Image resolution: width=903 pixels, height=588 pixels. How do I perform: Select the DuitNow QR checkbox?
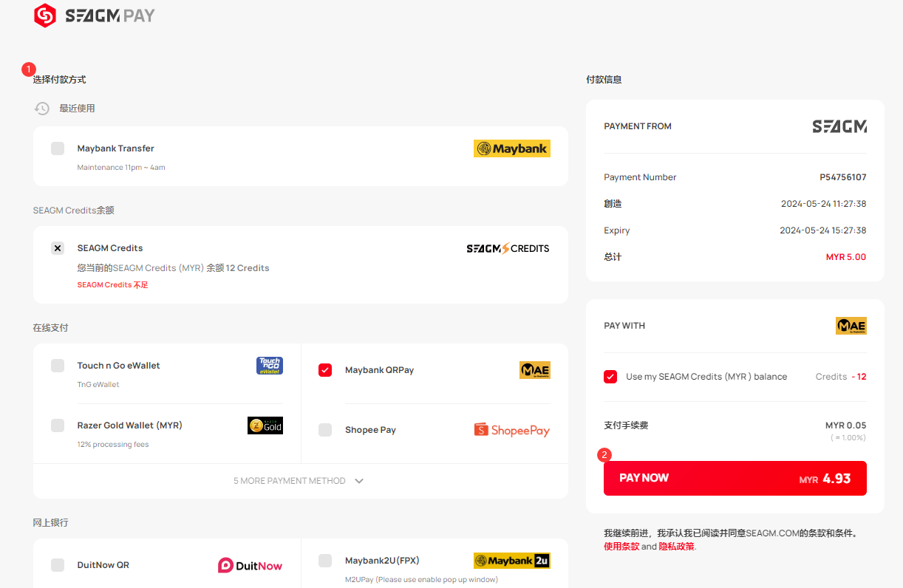coord(58,565)
